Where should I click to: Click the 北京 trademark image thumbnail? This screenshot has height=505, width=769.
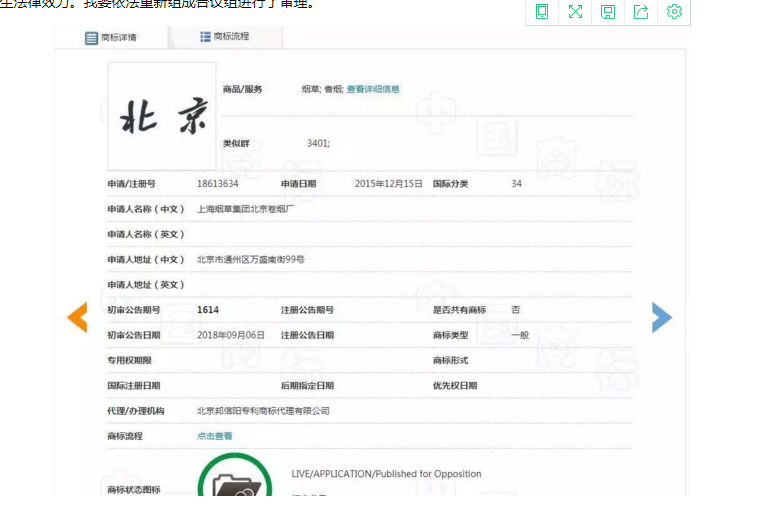[x=162, y=116]
